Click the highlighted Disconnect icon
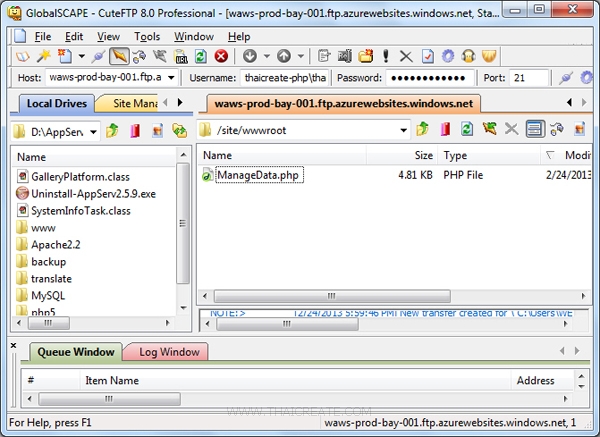The height and width of the screenshot is (437, 600). pyautogui.click(x=119, y=56)
